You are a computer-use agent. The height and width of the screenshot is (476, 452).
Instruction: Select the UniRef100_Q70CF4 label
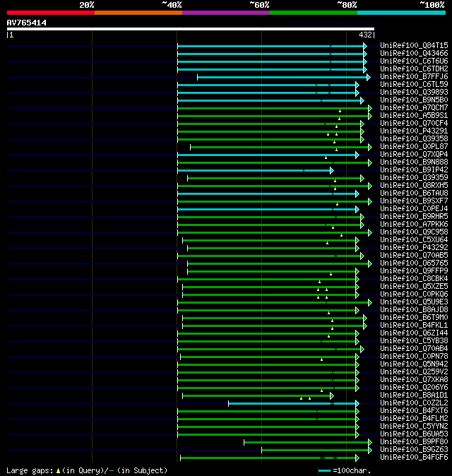tap(414, 124)
